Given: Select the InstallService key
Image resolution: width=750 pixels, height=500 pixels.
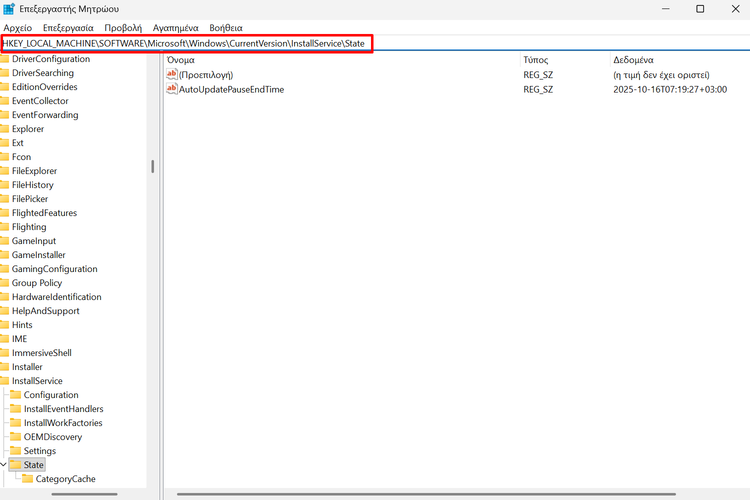Looking at the screenshot, I should [x=37, y=381].
